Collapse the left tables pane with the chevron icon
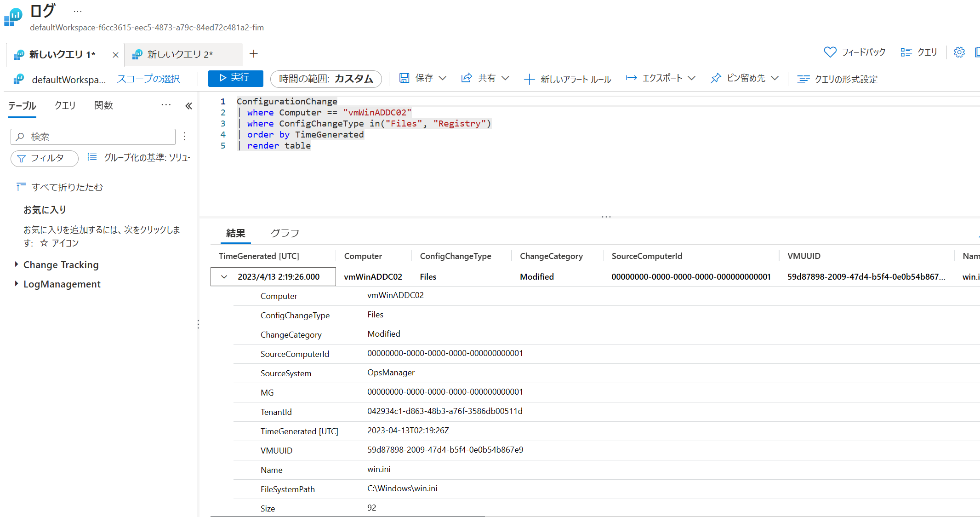980x517 pixels. [x=188, y=106]
